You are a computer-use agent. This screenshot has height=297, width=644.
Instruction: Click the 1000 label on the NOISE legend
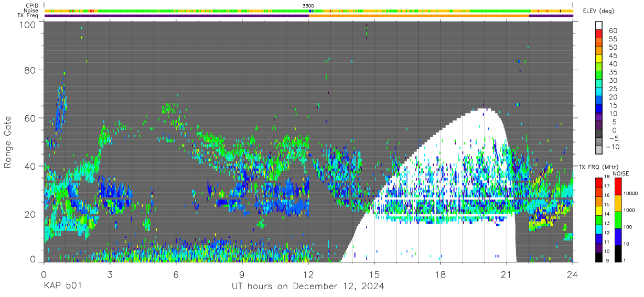coord(629,210)
